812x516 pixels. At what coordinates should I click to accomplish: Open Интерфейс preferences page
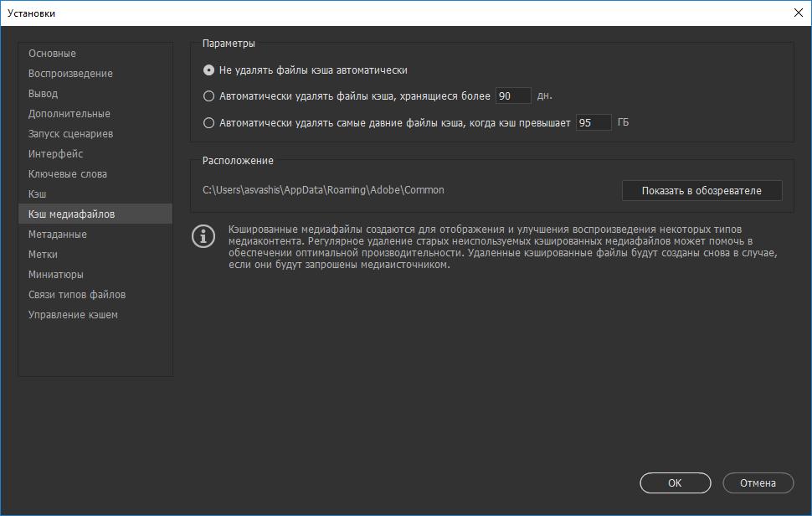[55, 154]
